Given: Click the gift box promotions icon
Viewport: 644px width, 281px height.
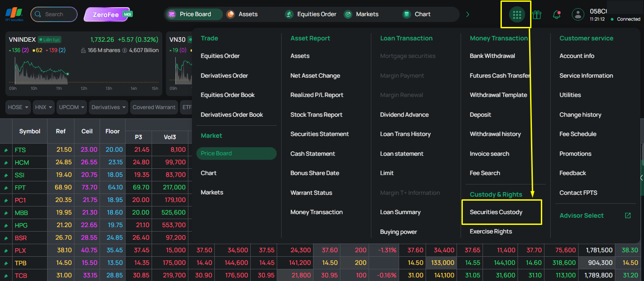Looking at the screenshot, I should (537, 14).
